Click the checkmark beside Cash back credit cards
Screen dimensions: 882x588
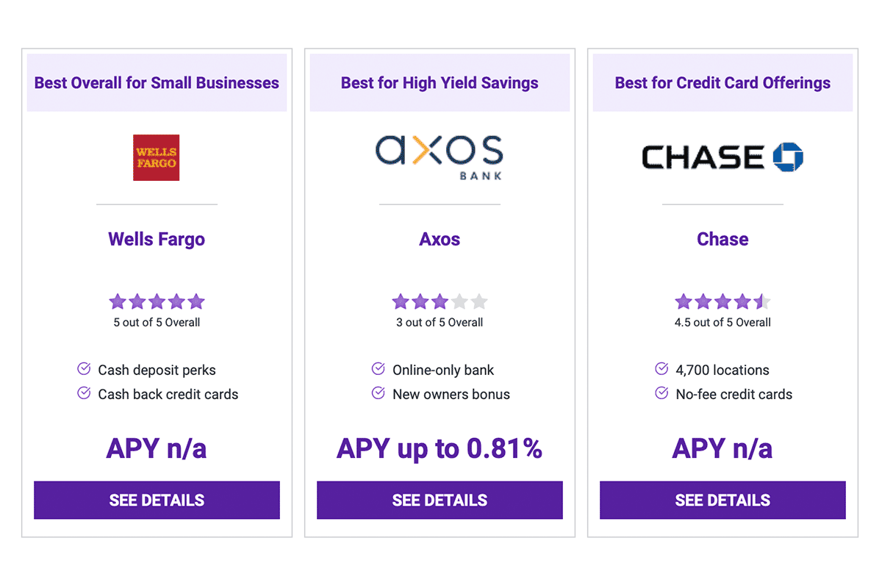[x=84, y=393]
